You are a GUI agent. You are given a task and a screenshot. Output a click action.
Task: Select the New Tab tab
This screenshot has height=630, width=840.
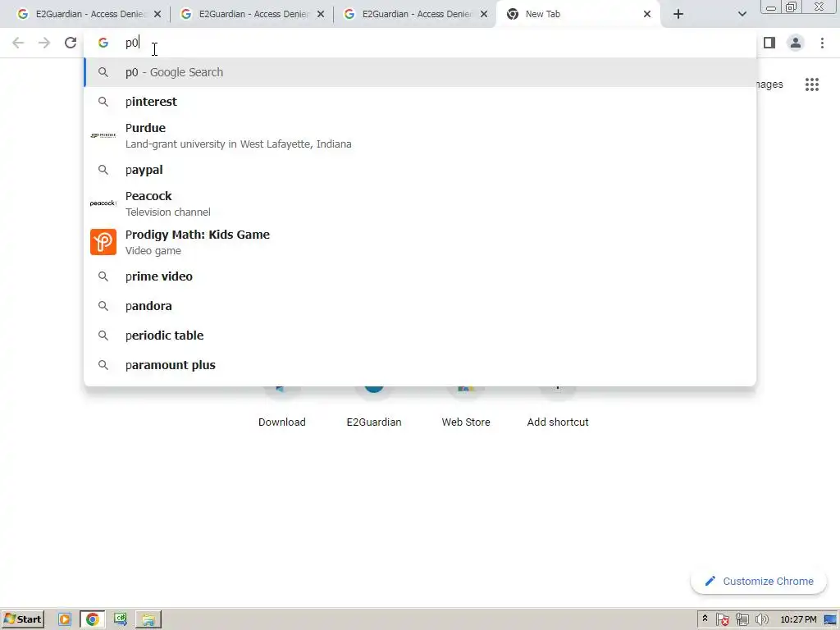577,14
